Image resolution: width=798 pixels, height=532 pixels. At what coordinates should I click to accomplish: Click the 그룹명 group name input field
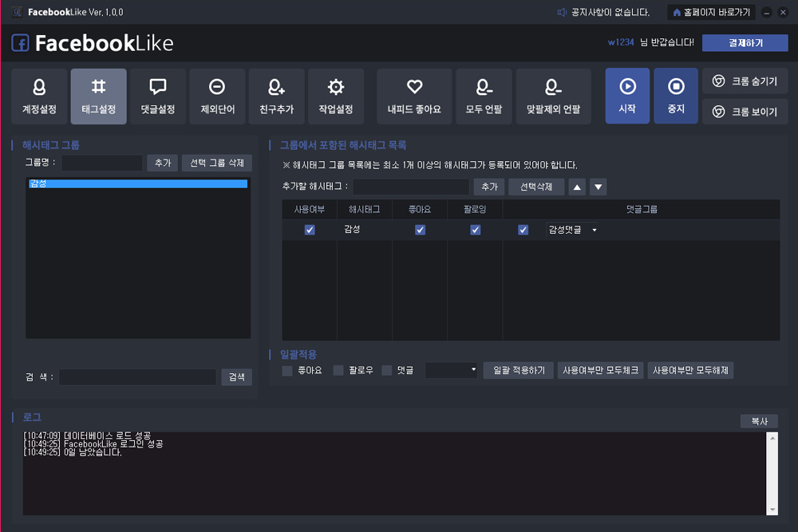coord(102,163)
